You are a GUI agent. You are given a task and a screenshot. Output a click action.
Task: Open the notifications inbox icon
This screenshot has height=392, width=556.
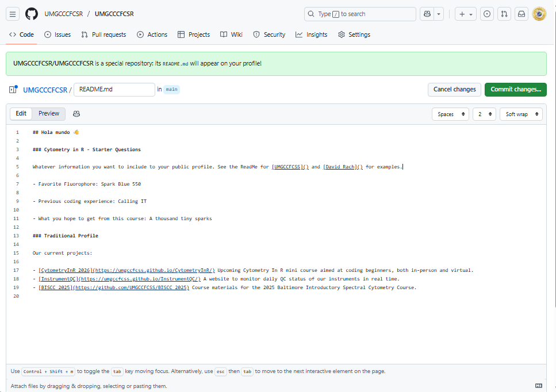pos(521,14)
